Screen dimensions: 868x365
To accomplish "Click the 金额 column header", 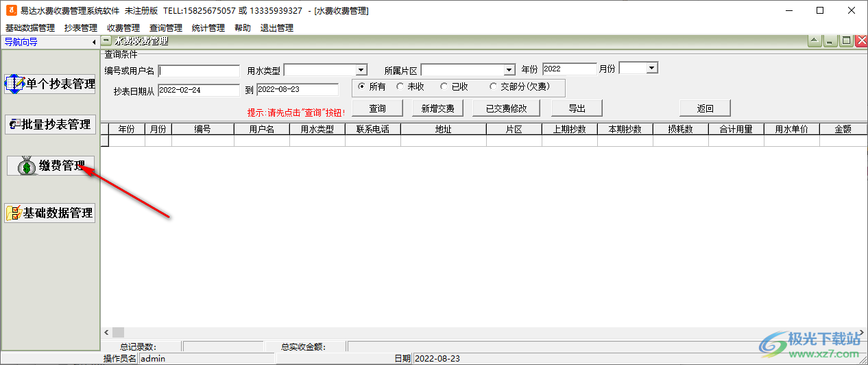I will coord(843,129).
